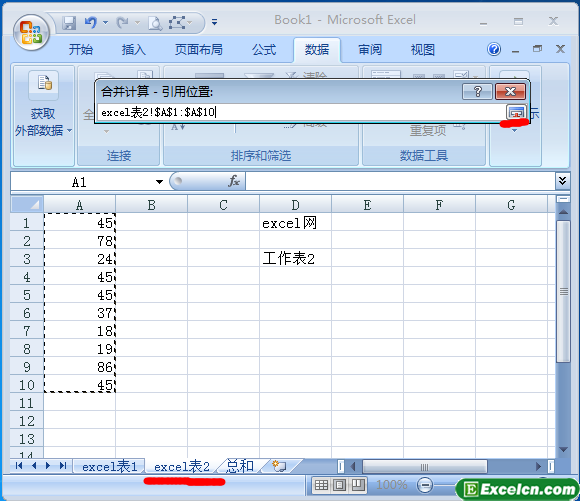Click the fx insert function icon

(x=234, y=181)
